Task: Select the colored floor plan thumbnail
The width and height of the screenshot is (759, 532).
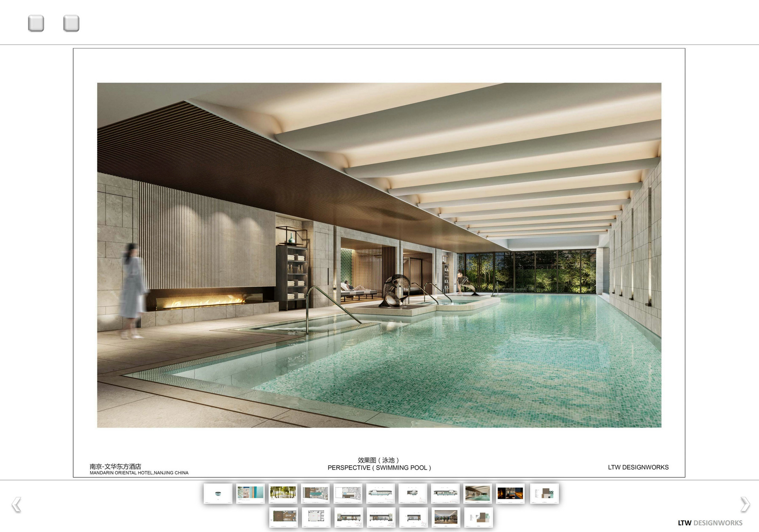Action: click(x=315, y=493)
